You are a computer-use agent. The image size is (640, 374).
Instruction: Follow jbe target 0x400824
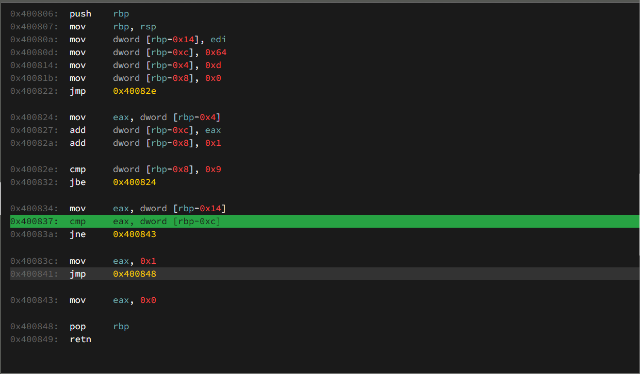[134, 182]
